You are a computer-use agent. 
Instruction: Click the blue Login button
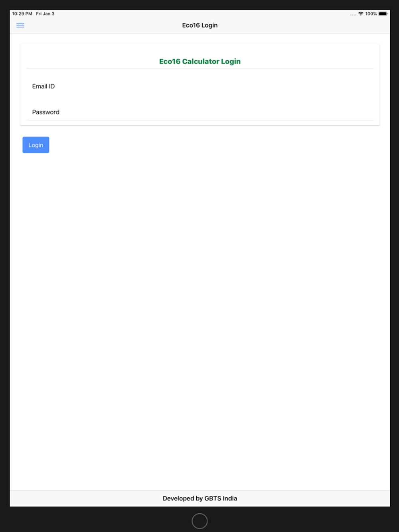36,145
